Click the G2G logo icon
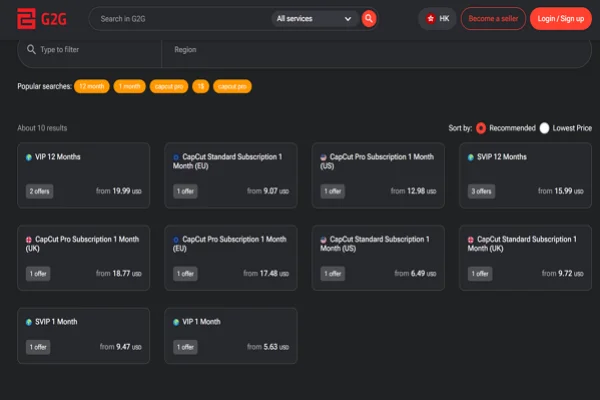The height and width of the screenshot is (400, 600). [x=26, y=18]
